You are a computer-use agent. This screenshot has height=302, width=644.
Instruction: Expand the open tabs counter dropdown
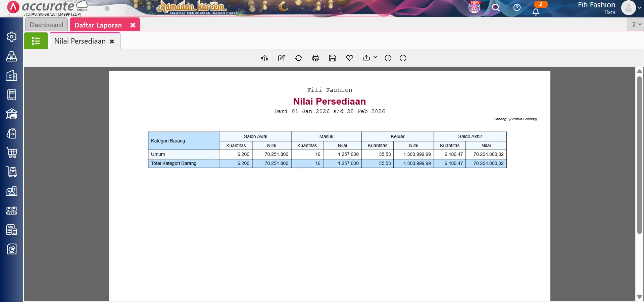pos(636,24)
